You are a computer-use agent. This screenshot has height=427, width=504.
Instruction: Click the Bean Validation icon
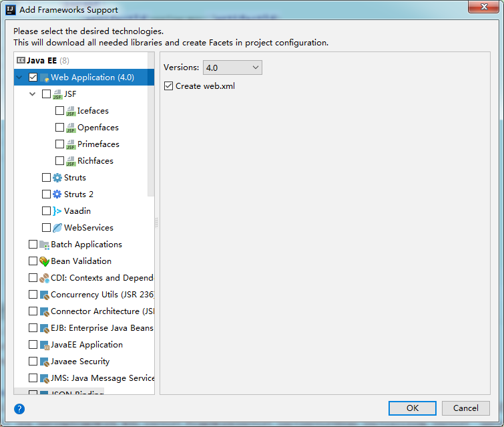coord(44,261)
